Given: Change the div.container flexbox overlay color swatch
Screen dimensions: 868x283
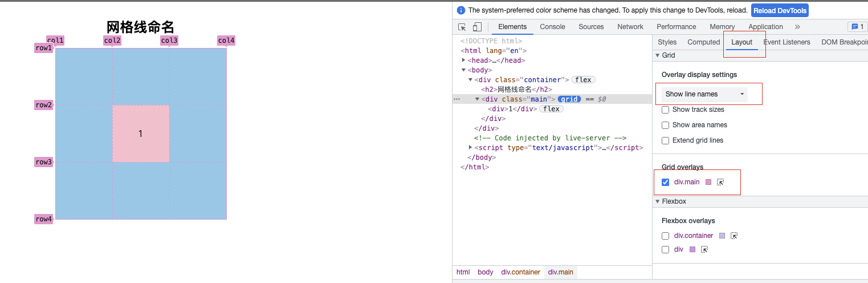Looking at the screenshot, I should point(722,236).
